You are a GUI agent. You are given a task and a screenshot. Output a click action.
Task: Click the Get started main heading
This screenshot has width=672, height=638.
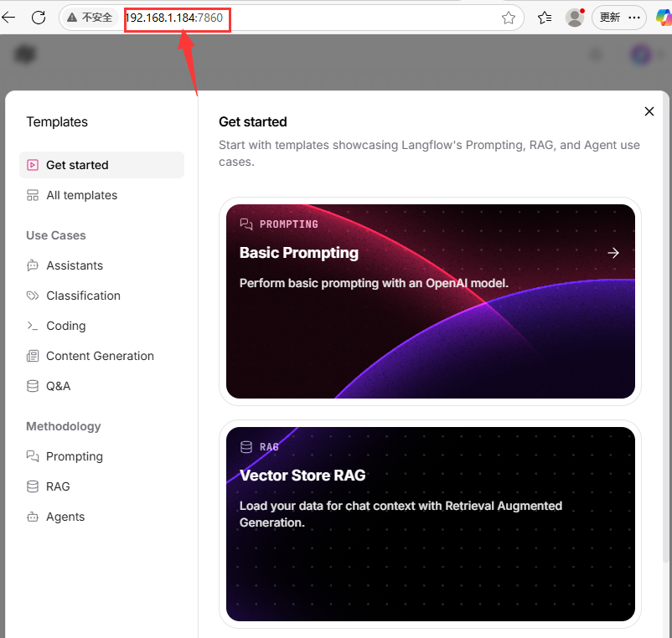[x=253, y=121]
